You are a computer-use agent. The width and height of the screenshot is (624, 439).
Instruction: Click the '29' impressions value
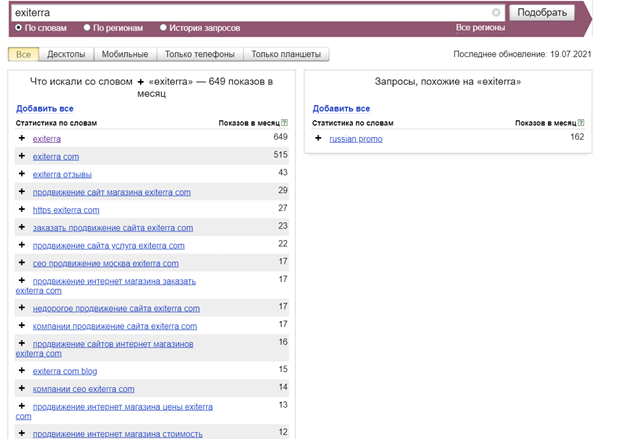(x=283, y=190)
